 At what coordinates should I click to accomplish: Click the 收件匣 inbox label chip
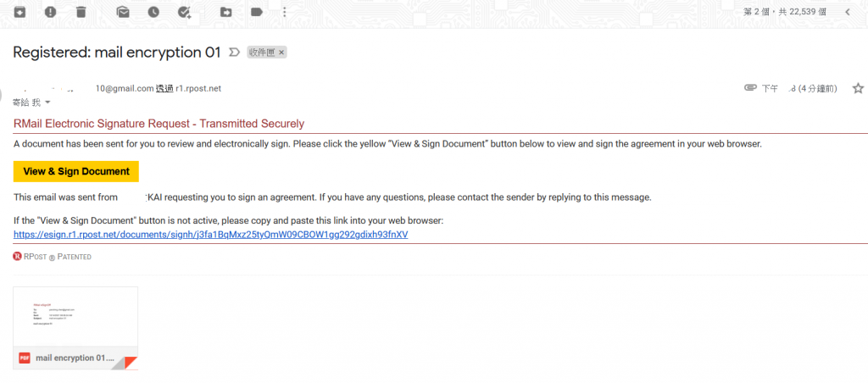(262, 53)
